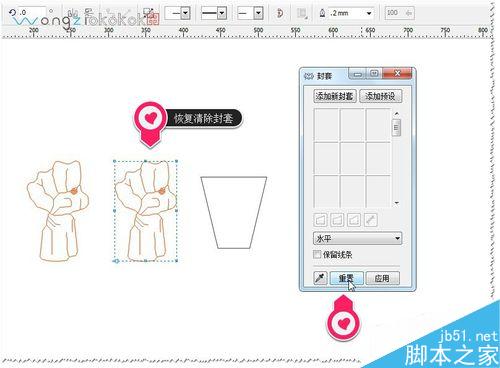Click the eyedropper button in envelope docker
The image size is (500, 368).
point(320,278)
